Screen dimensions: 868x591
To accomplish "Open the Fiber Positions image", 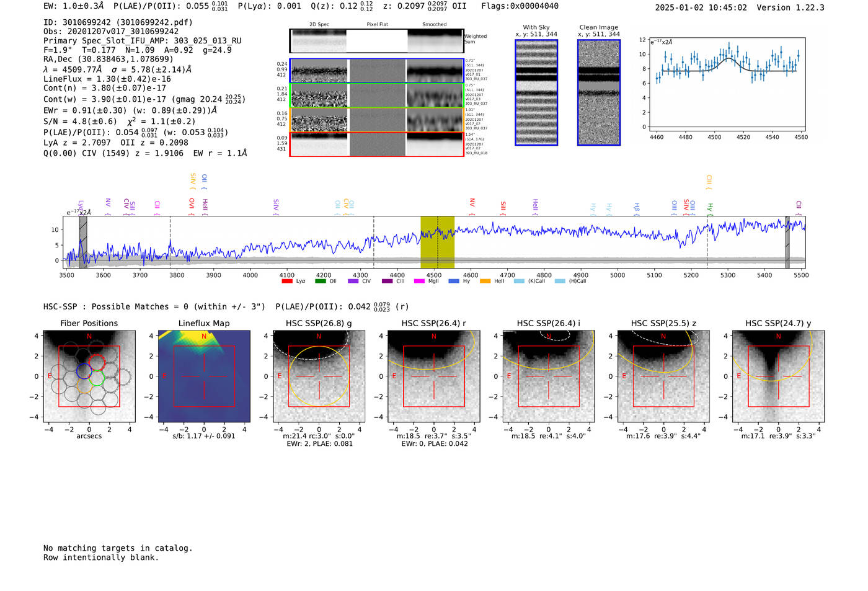I will [89, 376].
